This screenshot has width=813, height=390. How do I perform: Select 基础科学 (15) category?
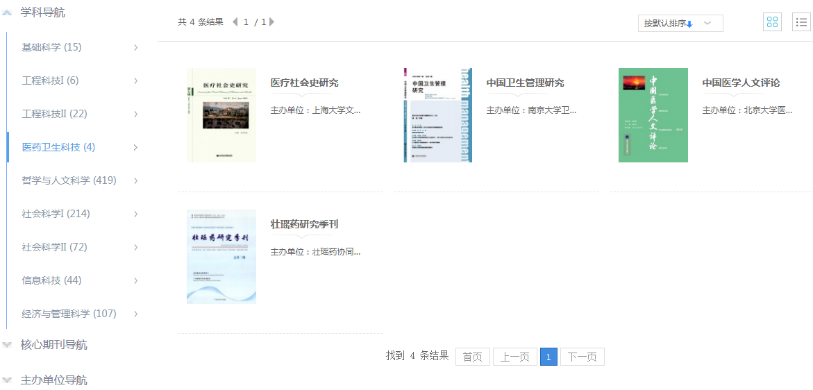pyautogui.click(x=51, y=48)
